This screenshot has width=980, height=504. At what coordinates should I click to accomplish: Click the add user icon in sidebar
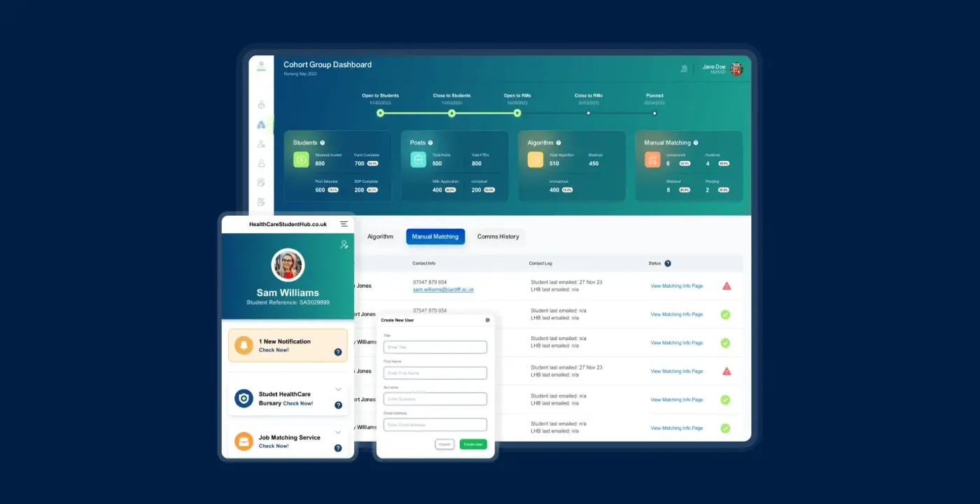point(260,143)
